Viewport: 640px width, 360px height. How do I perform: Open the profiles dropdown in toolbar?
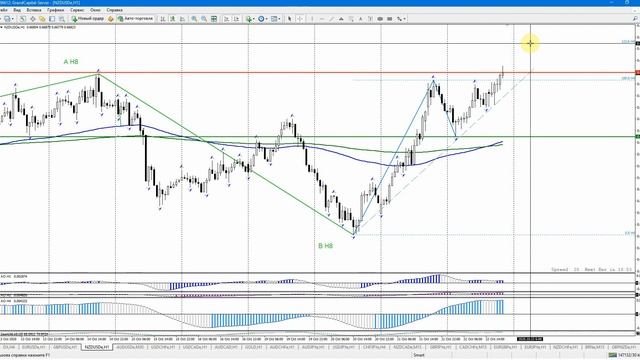(8, 19)
